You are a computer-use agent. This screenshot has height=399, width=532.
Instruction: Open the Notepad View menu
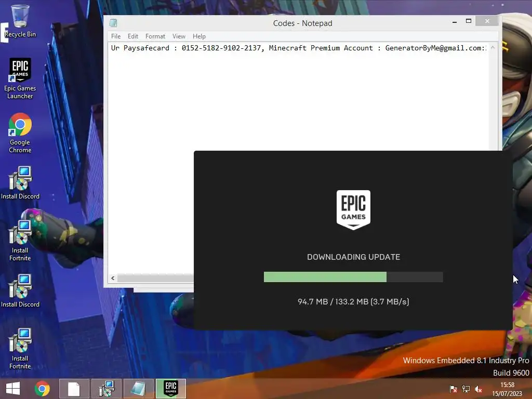(x=179, y=36)
